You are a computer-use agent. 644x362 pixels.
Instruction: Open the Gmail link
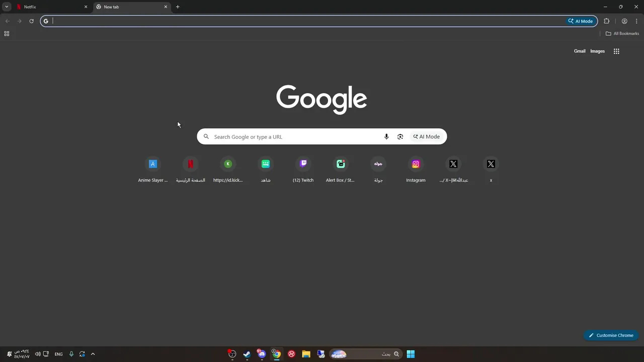click(580, 51)
